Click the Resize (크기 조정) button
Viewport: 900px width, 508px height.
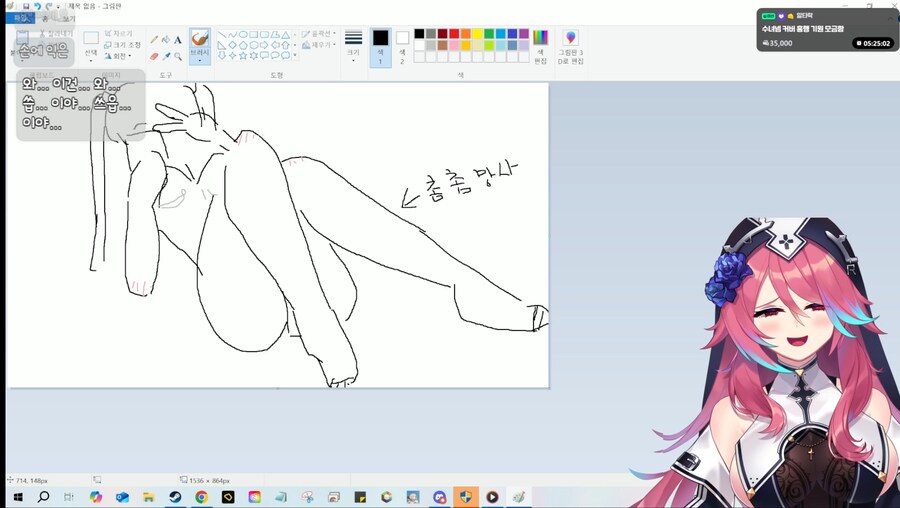click(122, 45)
